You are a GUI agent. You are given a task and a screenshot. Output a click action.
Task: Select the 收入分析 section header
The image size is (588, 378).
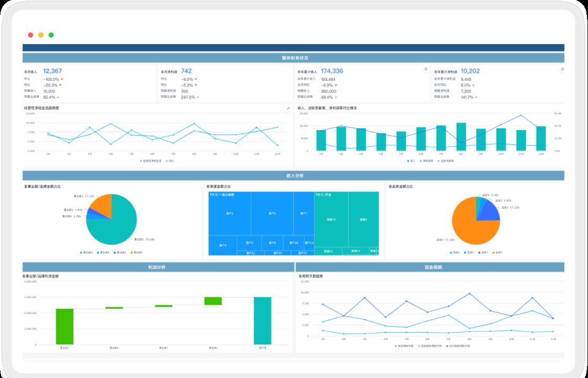(293, 175)
